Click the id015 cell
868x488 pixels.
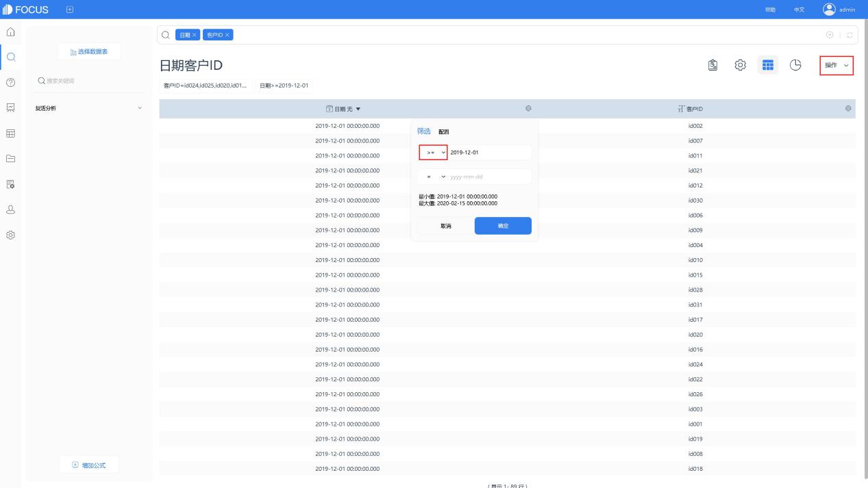[x=695, y=275]
